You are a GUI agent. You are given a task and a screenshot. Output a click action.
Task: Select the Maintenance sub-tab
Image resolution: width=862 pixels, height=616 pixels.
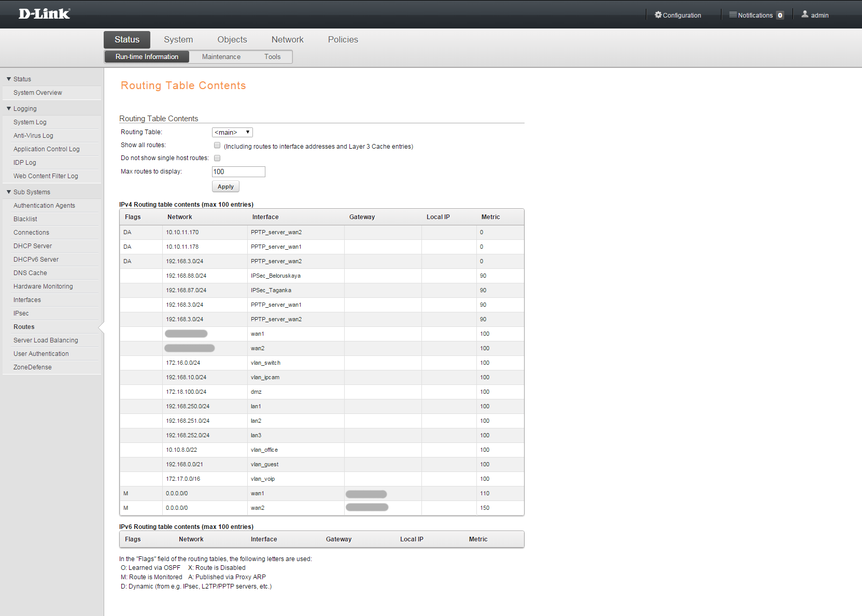[x=221, y=57]
